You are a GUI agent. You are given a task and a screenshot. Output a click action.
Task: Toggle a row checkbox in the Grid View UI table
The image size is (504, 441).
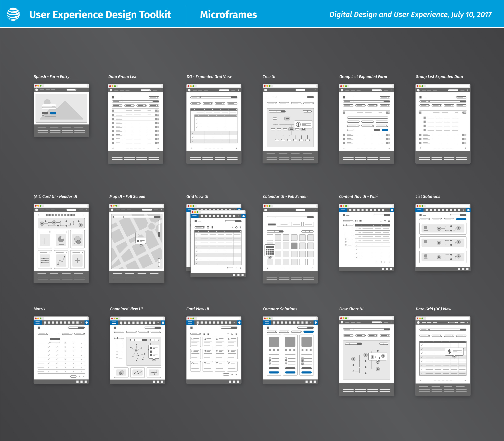(197, 235)
